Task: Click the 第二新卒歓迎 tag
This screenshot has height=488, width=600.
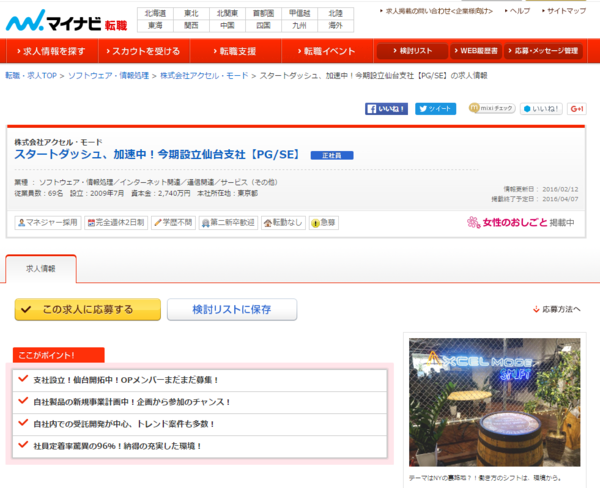Action: pyautogui.click(x=228, y=223)
